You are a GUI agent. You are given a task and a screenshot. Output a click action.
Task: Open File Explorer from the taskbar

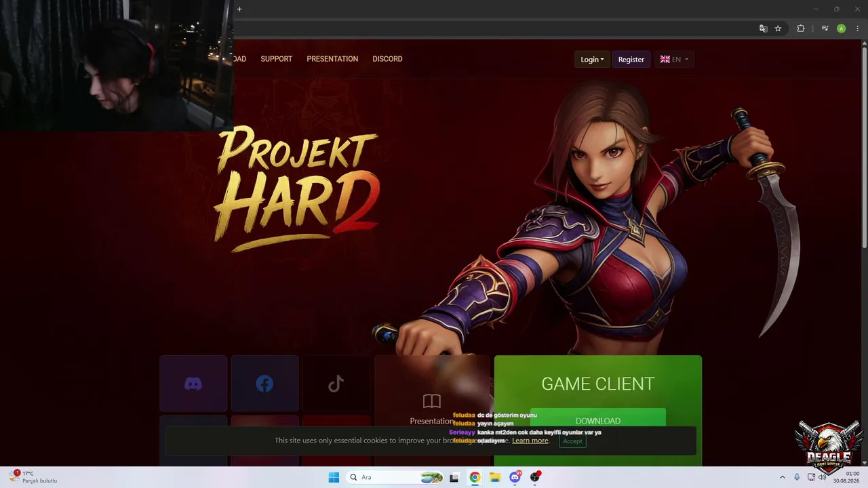pos(495,477)
